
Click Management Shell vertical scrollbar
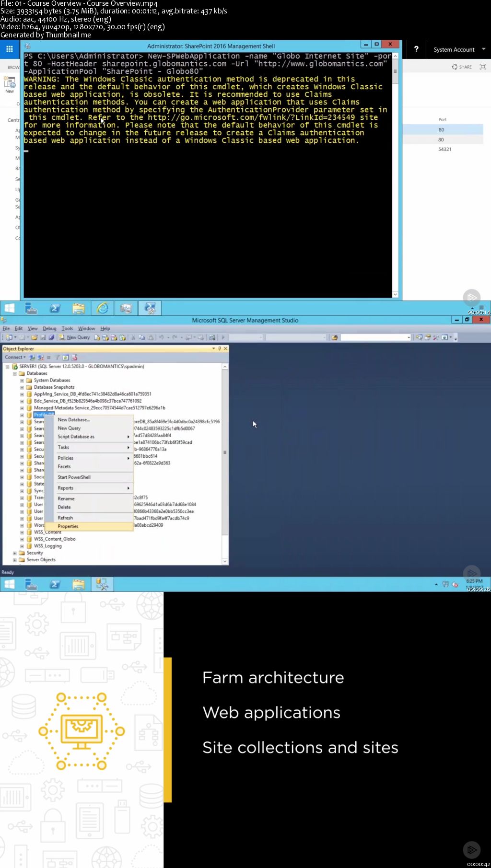pyautogui.click(x=395, y=175)
